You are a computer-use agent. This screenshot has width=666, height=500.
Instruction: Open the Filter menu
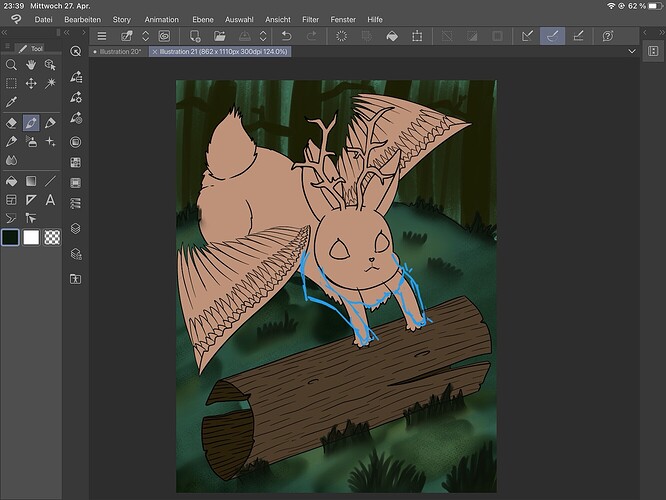(310, 19)
